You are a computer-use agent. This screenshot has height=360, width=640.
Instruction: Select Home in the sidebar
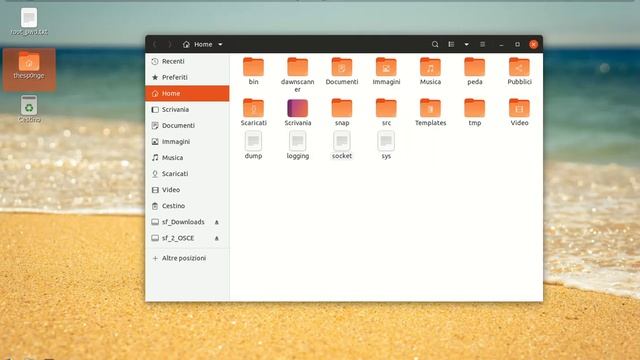pyautogui.click(x=187, y=93)
